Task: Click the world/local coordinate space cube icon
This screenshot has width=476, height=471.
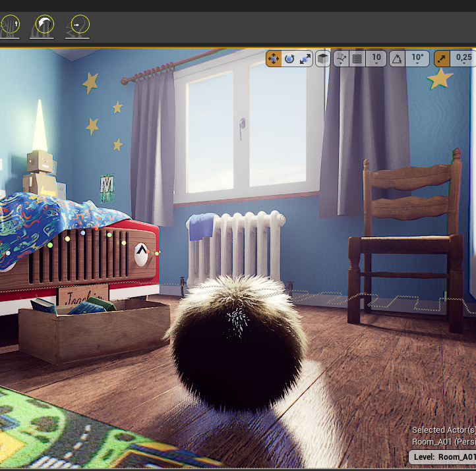Action: point(323,59)
